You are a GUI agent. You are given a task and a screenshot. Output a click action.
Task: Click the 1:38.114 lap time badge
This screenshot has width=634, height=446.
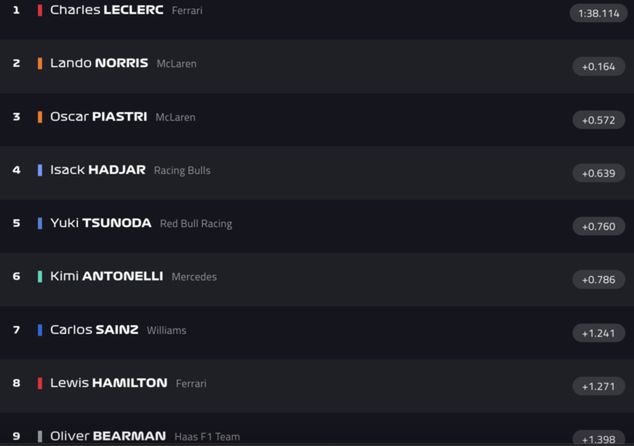click(x=598, y=13)
